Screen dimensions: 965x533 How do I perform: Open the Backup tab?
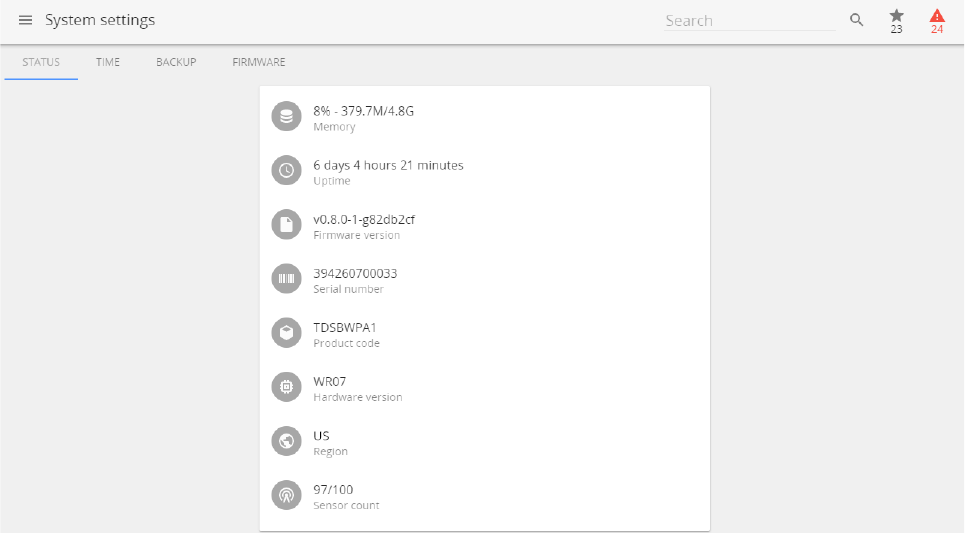click(176, 62)
